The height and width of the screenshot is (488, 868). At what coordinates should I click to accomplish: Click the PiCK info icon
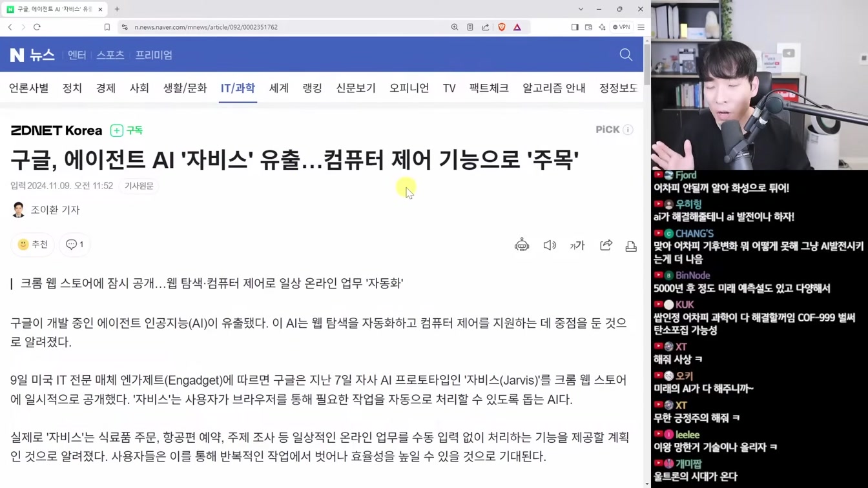628,130
